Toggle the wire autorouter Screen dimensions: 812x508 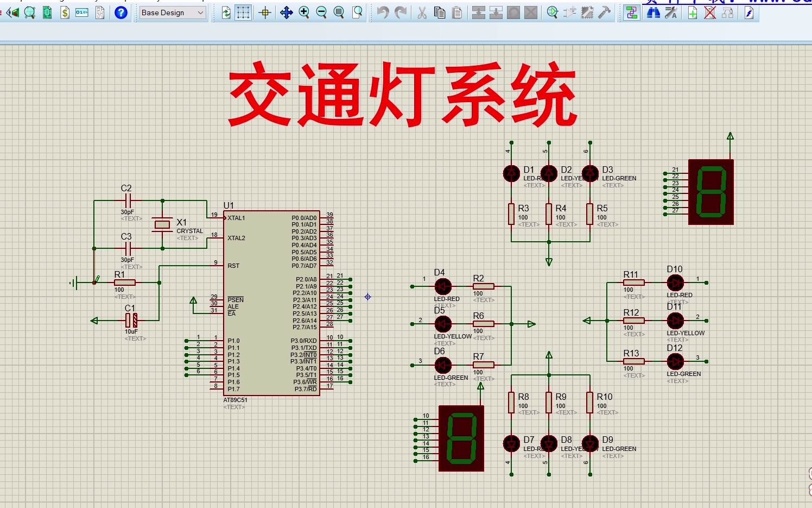[631, 12]
